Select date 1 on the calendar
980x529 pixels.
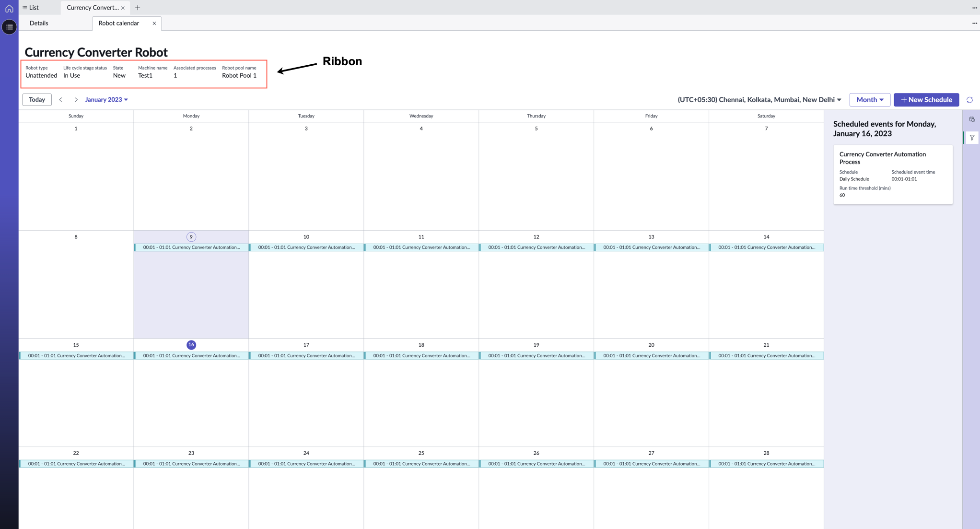click(x=76, y=129)
